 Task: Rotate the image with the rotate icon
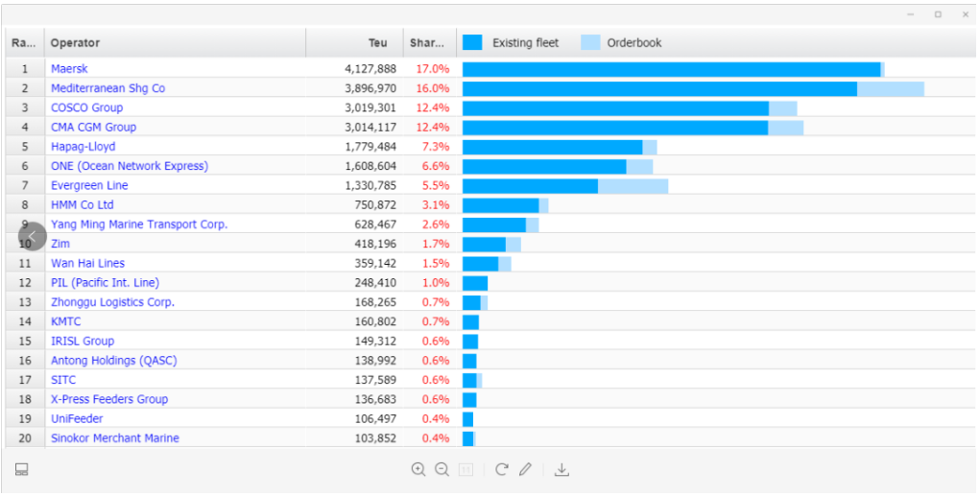[x=501, y=469]
